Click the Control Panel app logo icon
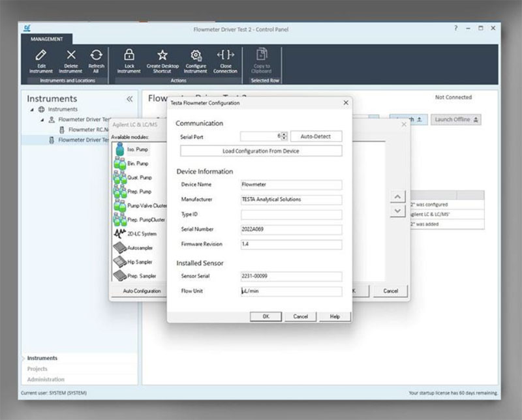Viewport: 522px width, 420px height. pos(27,29)
